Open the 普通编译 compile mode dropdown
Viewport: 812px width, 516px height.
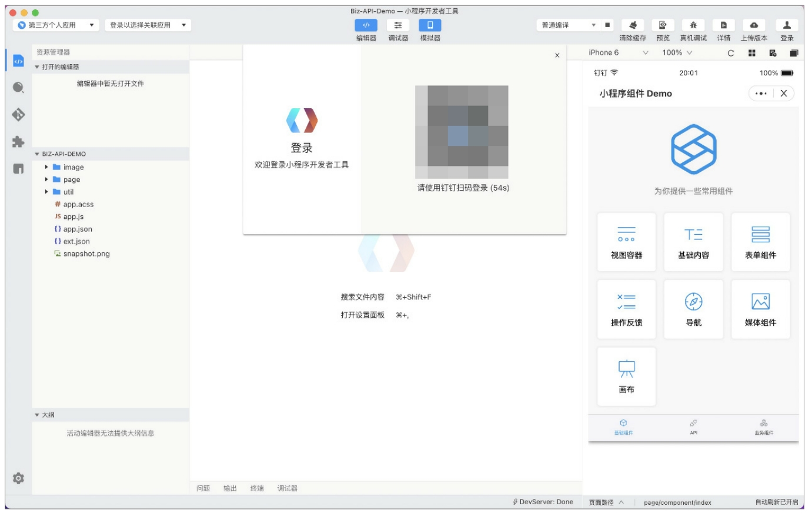click(567, 25)
